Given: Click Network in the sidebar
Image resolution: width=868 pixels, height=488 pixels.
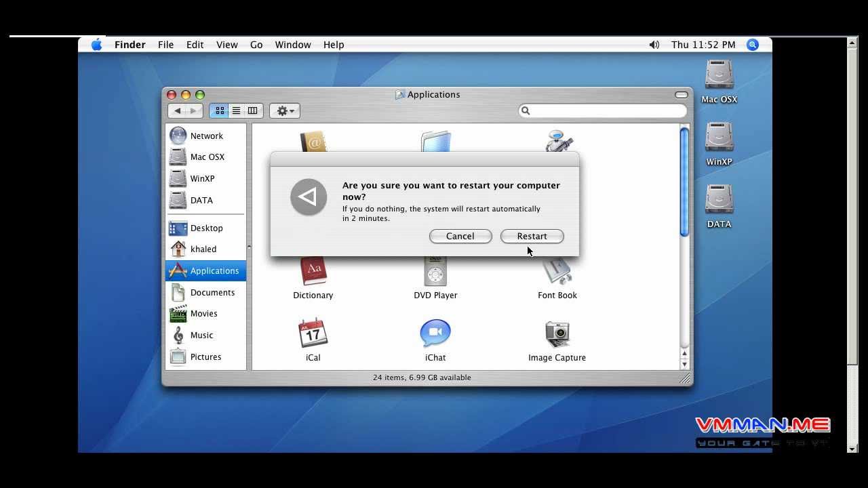Looking at the screenshot, I should tap(205, 136).
